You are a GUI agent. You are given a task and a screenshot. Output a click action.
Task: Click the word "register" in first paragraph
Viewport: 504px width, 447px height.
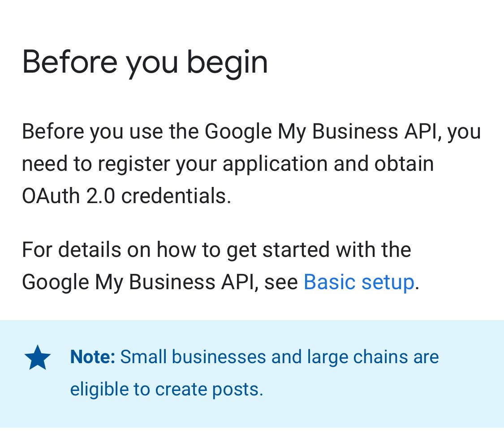[134, 164]
